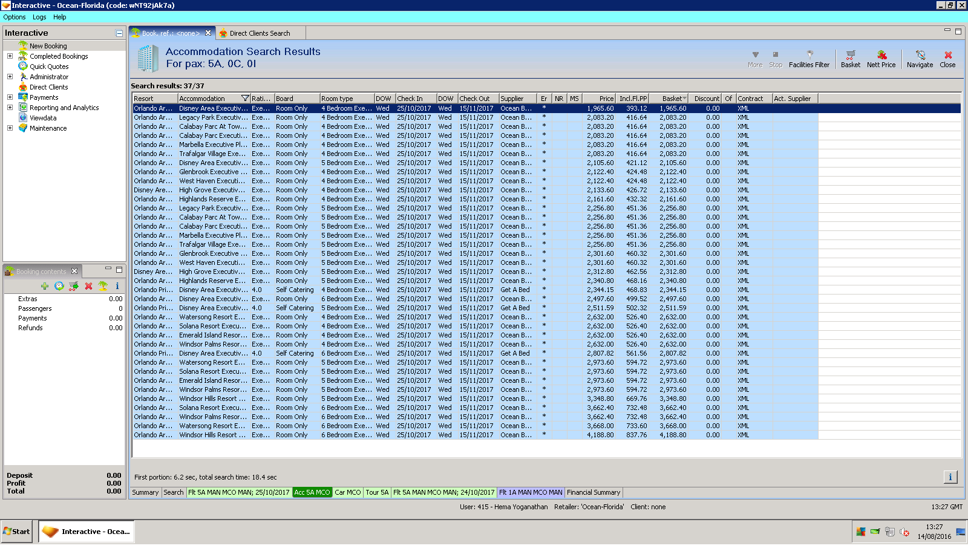Select the Financial Summary bottom tab

point(593,492)
